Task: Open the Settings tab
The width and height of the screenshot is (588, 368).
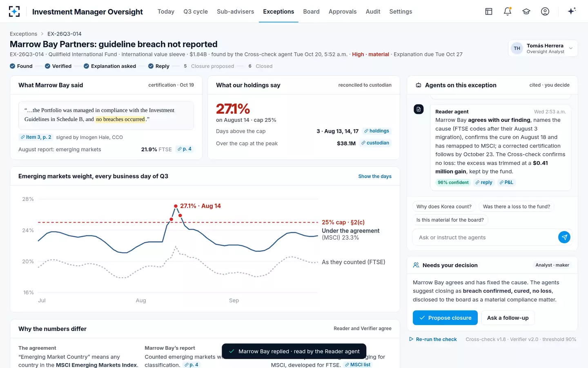Action: click(x=401, y=11)
